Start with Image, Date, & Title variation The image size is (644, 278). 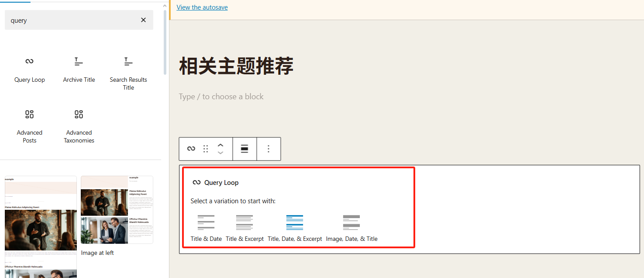[351, 228]
